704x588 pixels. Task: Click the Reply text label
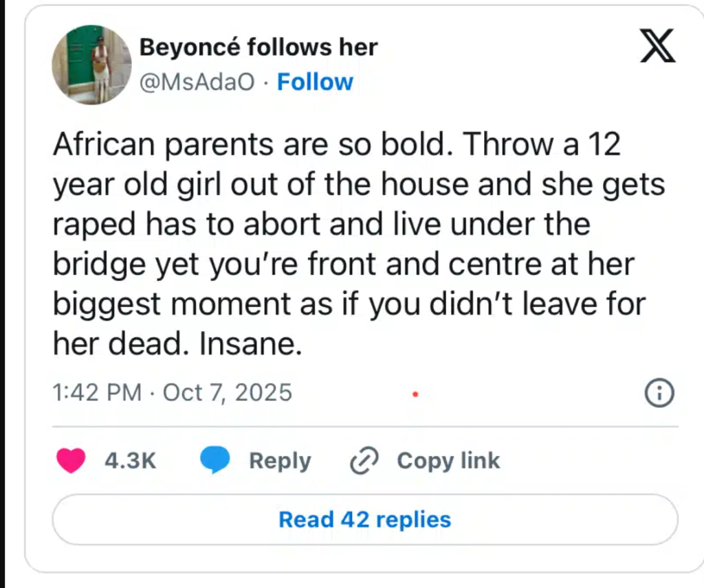pos(280,461)
